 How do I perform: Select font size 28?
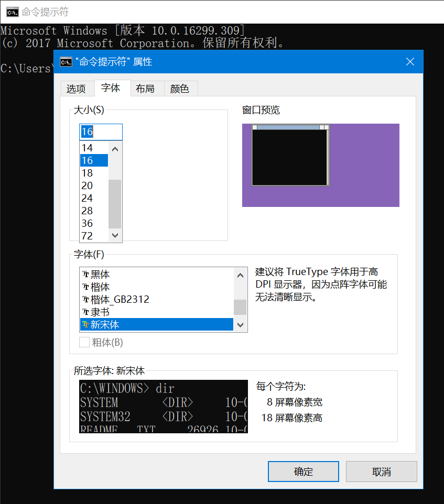[x=94, y=211]
